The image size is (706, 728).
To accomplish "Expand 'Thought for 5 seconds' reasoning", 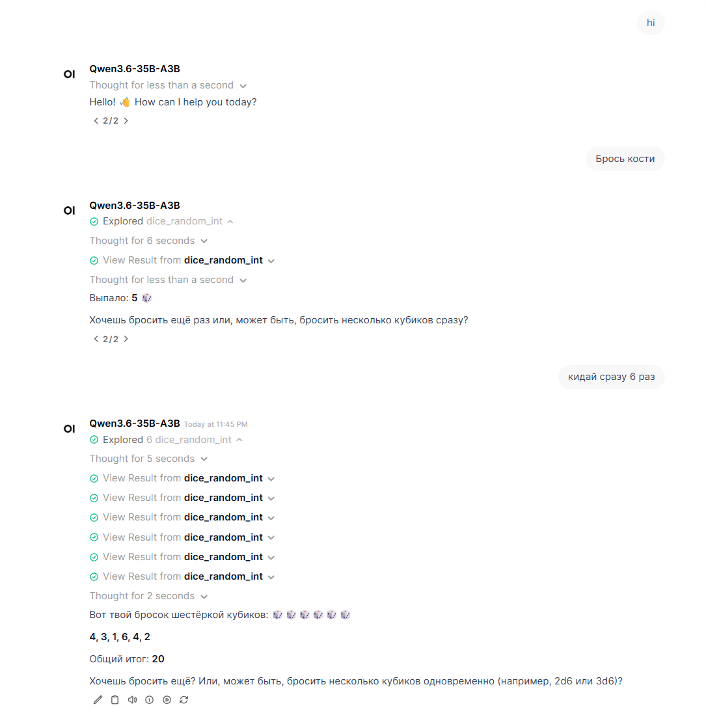I will 148,459.
